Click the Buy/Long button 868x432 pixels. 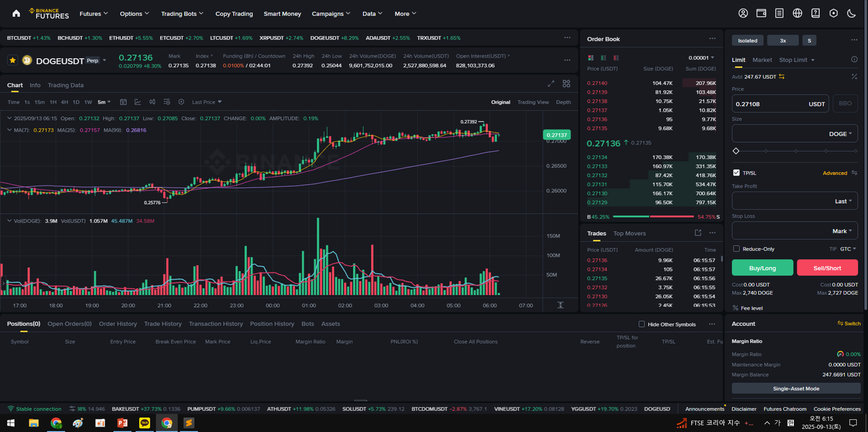(x=763, y=268)
